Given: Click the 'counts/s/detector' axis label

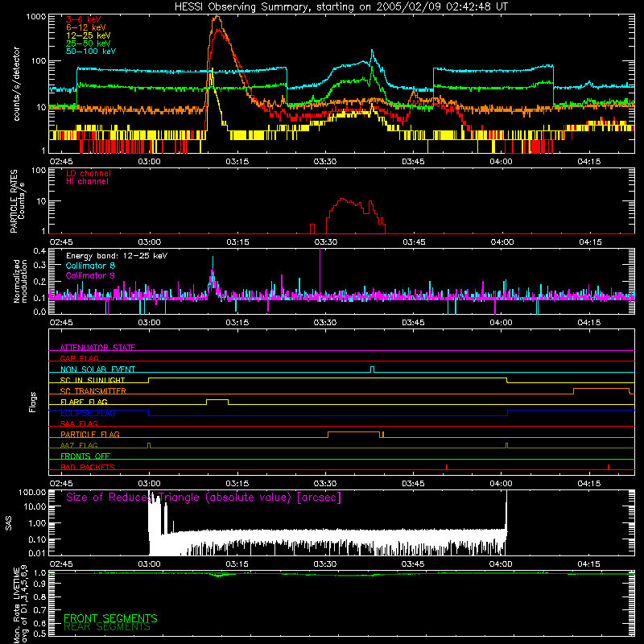Looking at the screenshot, I should tap(16, 84).
